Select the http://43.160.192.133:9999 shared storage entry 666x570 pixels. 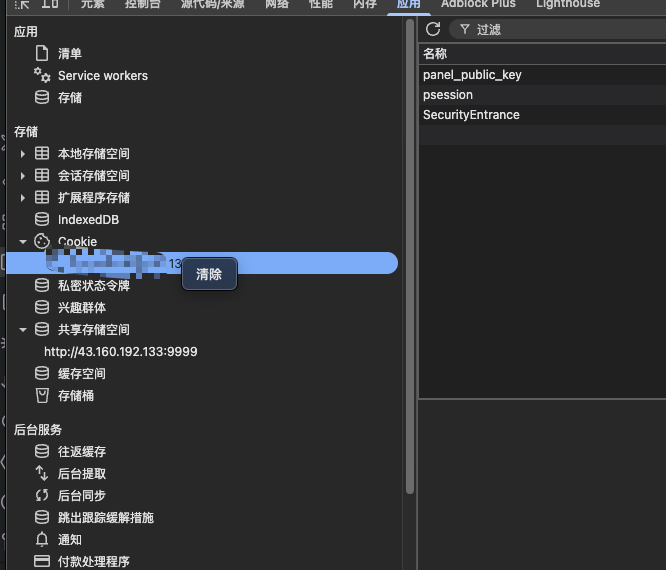click(120, 352)
